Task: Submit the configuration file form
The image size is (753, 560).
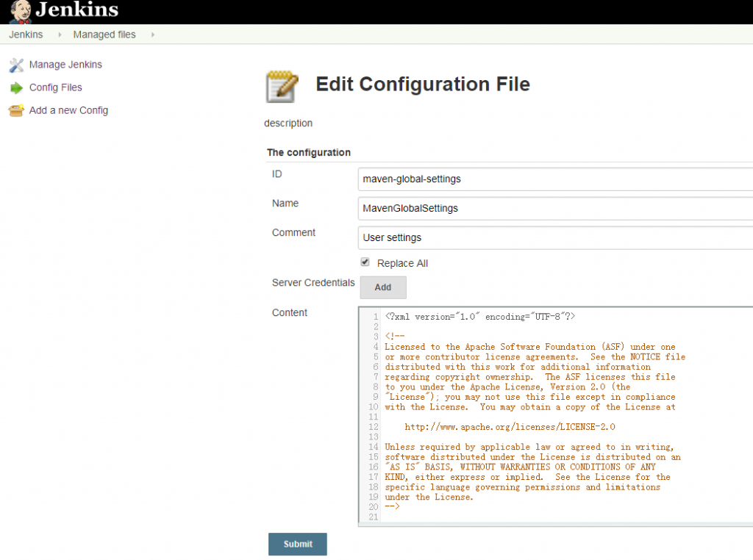Action: coord(298,544)
